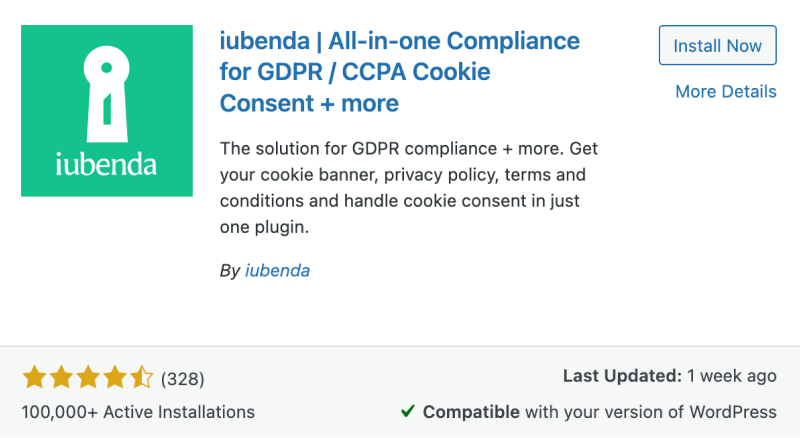Click the '1 week ago' timestamp
This screenshot has height=438, width=800.
coord(732,377)
